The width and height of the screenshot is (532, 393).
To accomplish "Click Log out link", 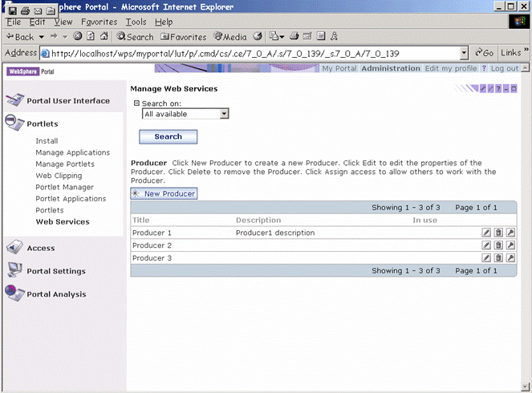I will (x=505, y=68).
